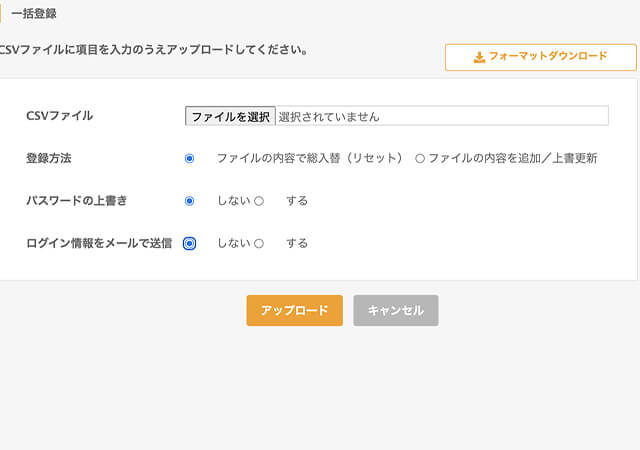This screenshot has width=640, height=450.
Task: Click the ファイルの内容を追加／上書更新 label text
Action: tap(513, 158)
